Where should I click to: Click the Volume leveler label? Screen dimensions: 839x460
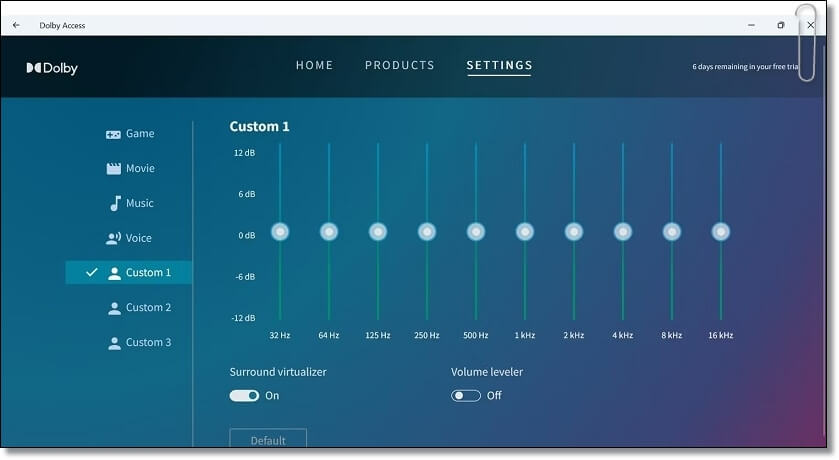click(487, 372)
